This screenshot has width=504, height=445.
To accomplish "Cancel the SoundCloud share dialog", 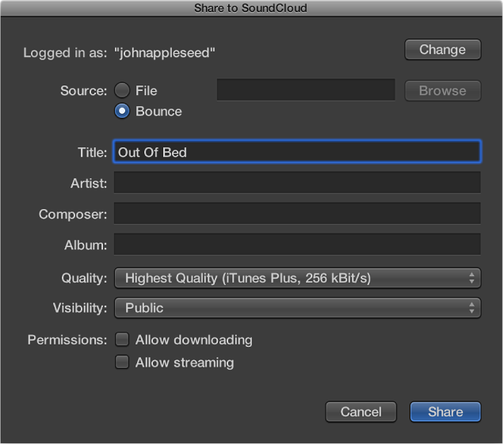I will point(361,412).
